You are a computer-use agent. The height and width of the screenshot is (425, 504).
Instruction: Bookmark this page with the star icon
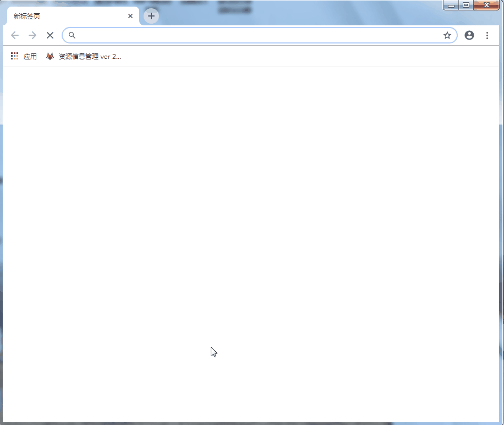pos(447,35)
